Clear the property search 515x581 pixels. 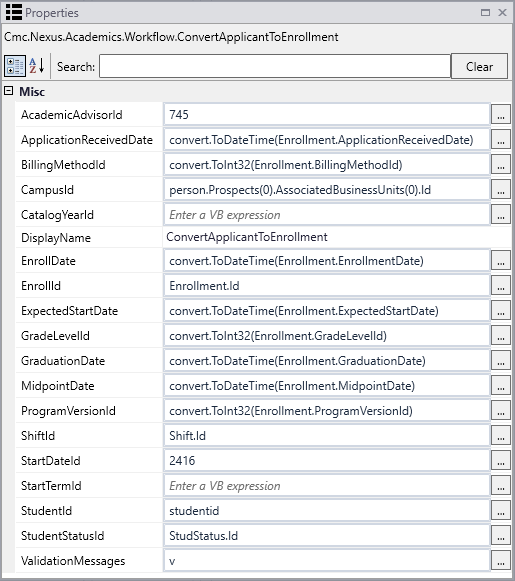[x=479, y=66]
